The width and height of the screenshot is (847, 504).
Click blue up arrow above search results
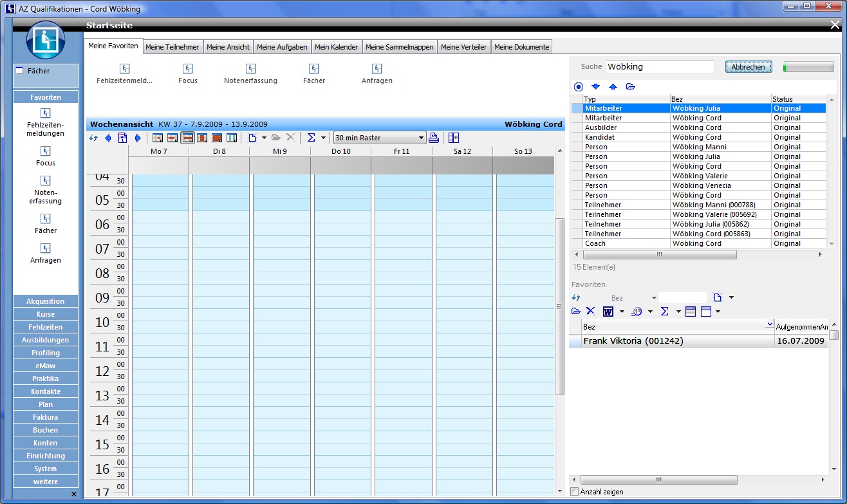[x=613, y=87]
